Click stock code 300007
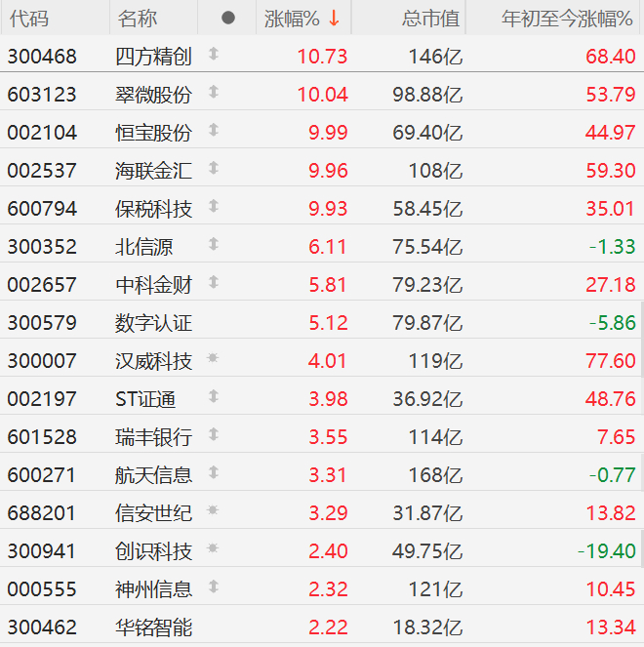Image resolution: width=644 pixels, height=647 pixels. tap(42, 361)
